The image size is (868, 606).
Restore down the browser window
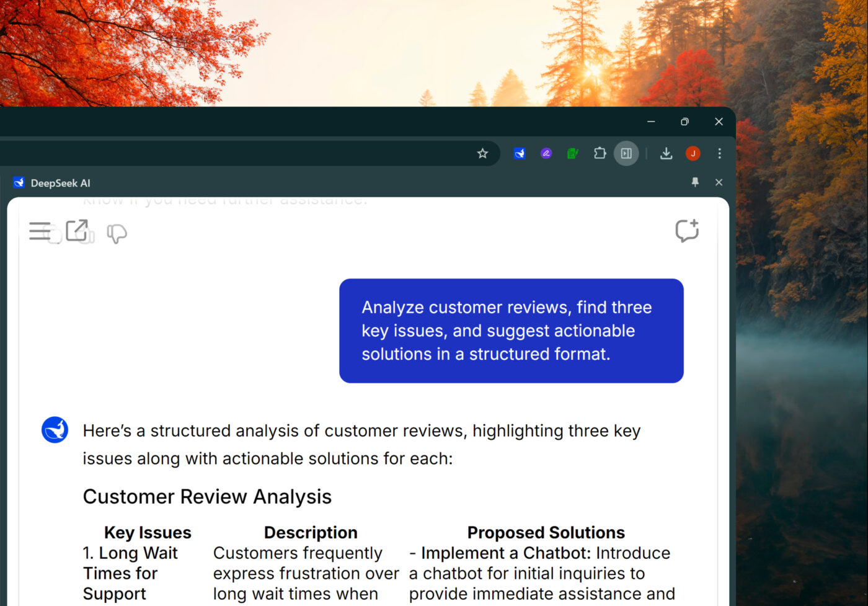pyautogui.click(x=684, y=122)
